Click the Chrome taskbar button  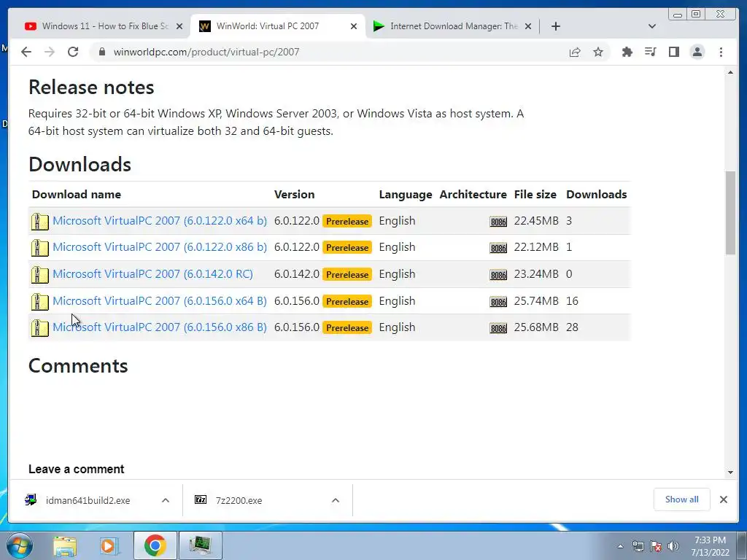click(x=155, y=545)
